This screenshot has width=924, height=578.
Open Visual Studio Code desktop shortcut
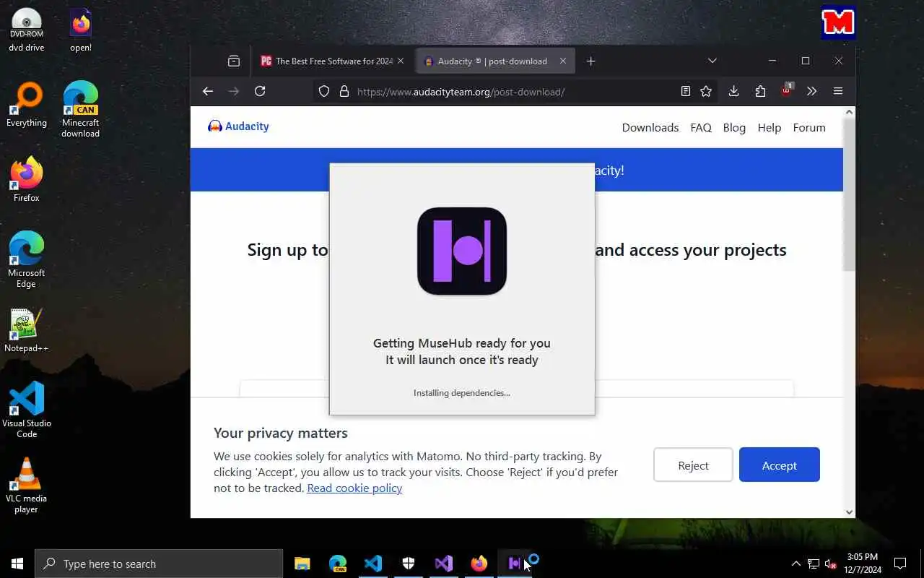[27, 410]
